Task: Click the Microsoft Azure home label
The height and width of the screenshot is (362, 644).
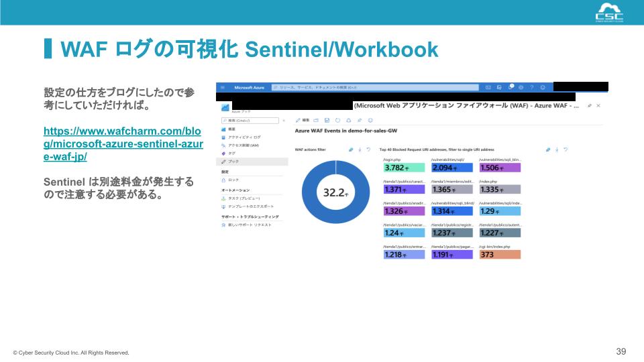Action: (249, 87)
